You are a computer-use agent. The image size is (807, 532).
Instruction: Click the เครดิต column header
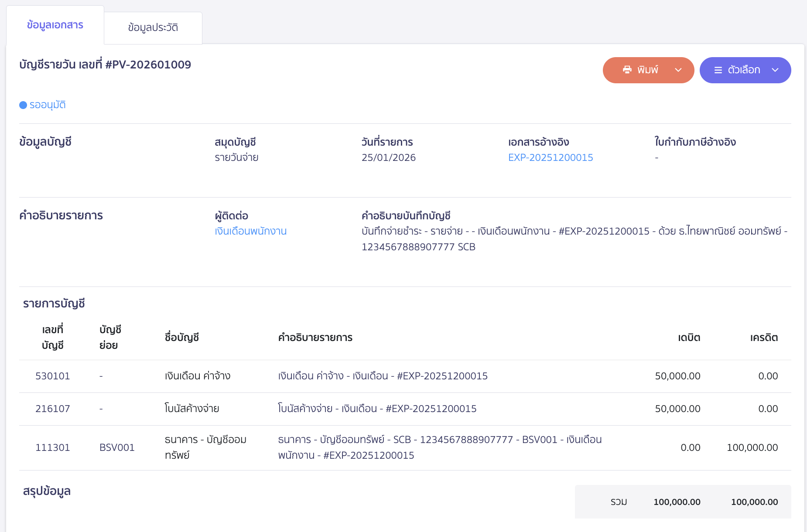(764, 338)
